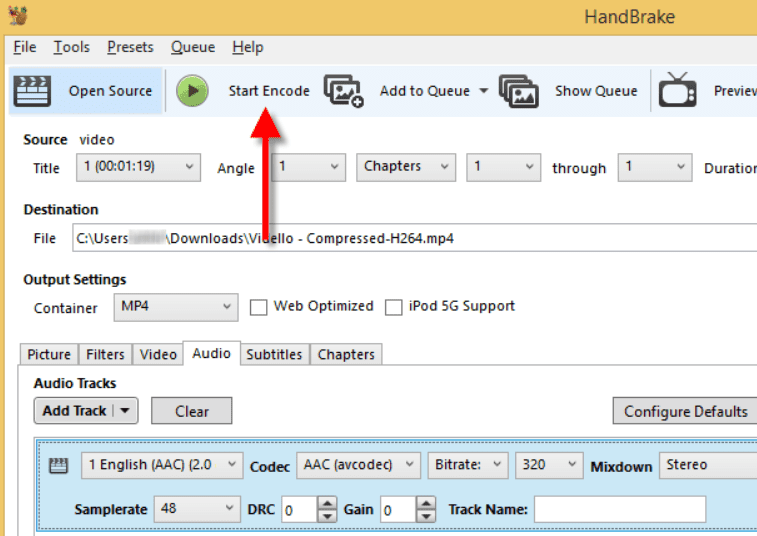Screen dimensions: 757x536
Task: Click the green Start Encode play icon
Action: pyautogui.click(x=192, y=91)
